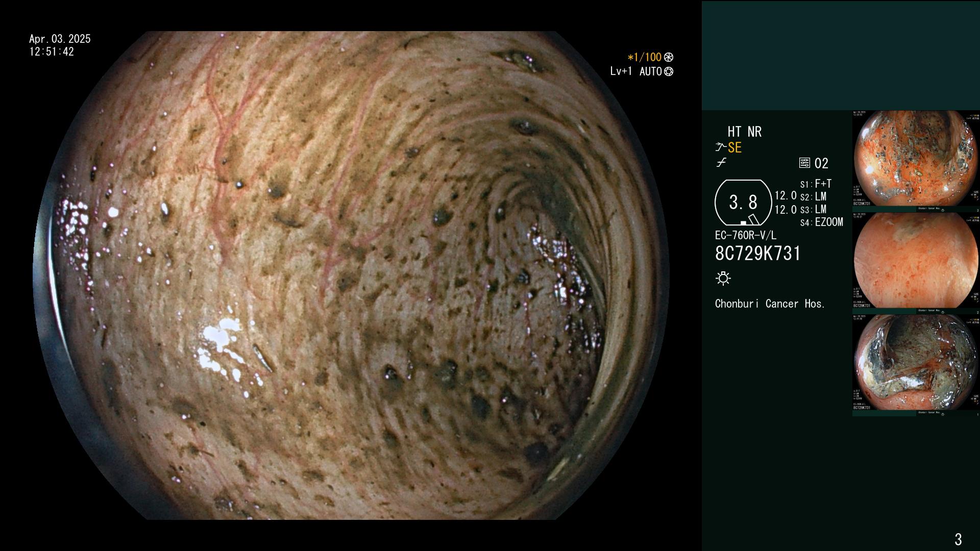Screen dimensions: 980x551
Task: Click the main endoscopic live image
Action: pos(351,275)
